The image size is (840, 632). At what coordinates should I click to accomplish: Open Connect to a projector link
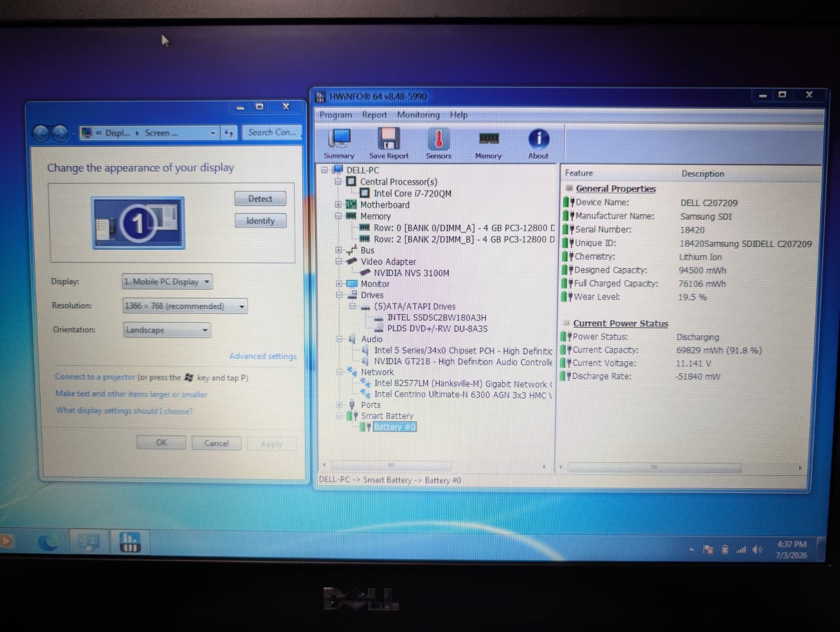pos(95,376)
